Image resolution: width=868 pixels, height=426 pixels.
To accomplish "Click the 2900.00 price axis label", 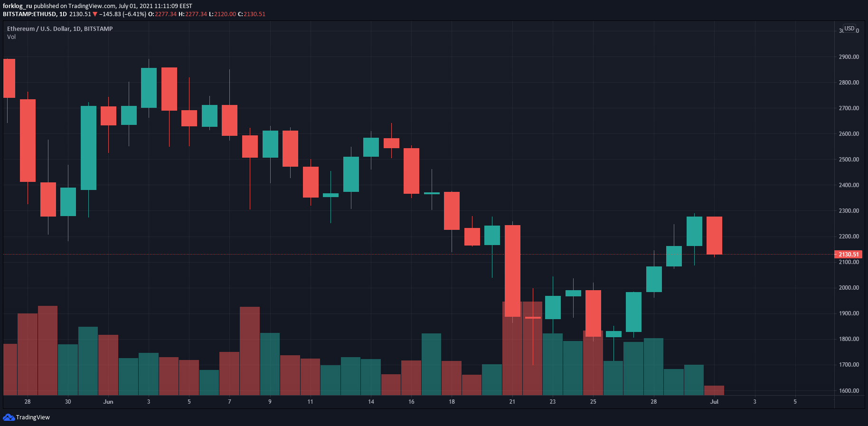I will 849,57.
